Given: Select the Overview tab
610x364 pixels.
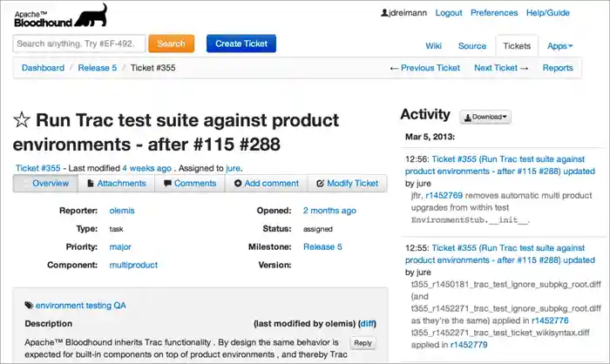Looking at the screenshot, I should coord(45,183).
